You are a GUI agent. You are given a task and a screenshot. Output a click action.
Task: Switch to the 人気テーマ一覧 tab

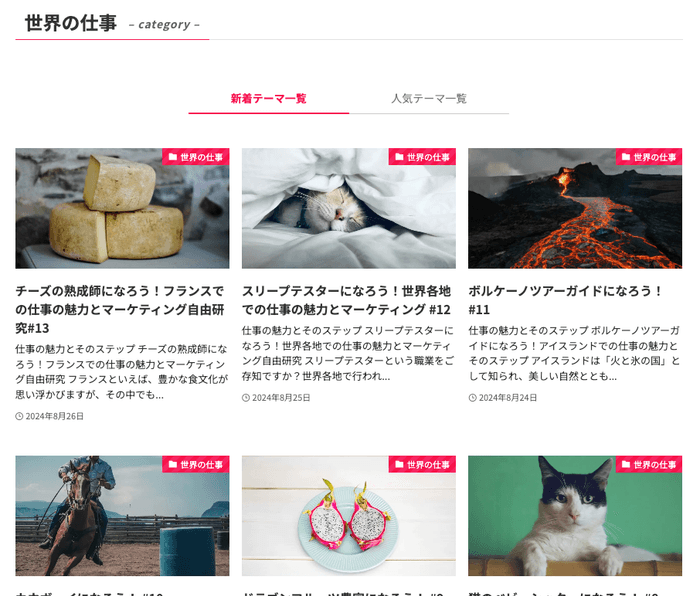point(429,99)
